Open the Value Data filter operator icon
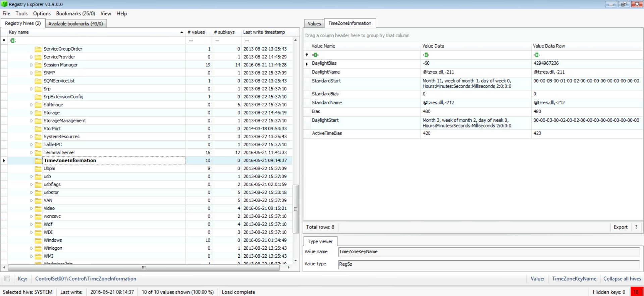Viewport: 644px width, 296px height. 426,55
